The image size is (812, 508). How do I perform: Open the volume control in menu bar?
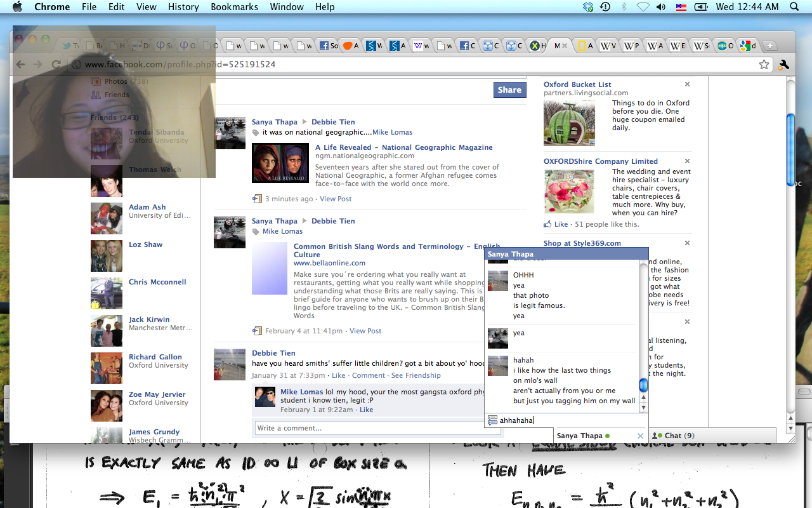click(x=661, y=7)
